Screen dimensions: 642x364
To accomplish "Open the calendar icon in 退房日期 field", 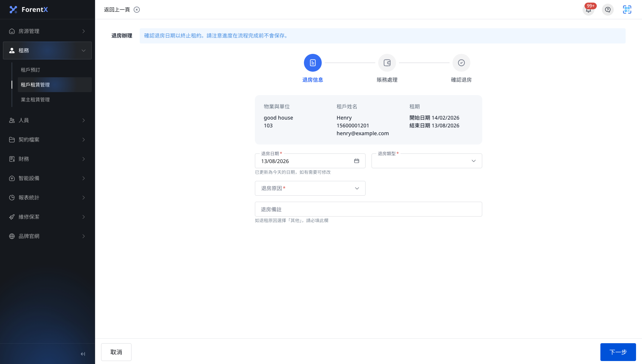I will (x=357, y=161).
